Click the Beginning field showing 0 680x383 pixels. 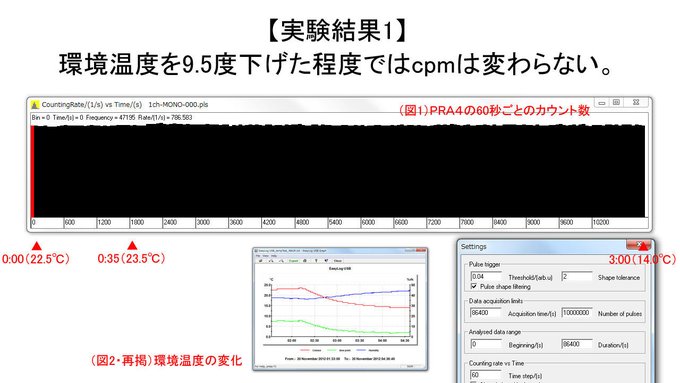pos(486,344)
